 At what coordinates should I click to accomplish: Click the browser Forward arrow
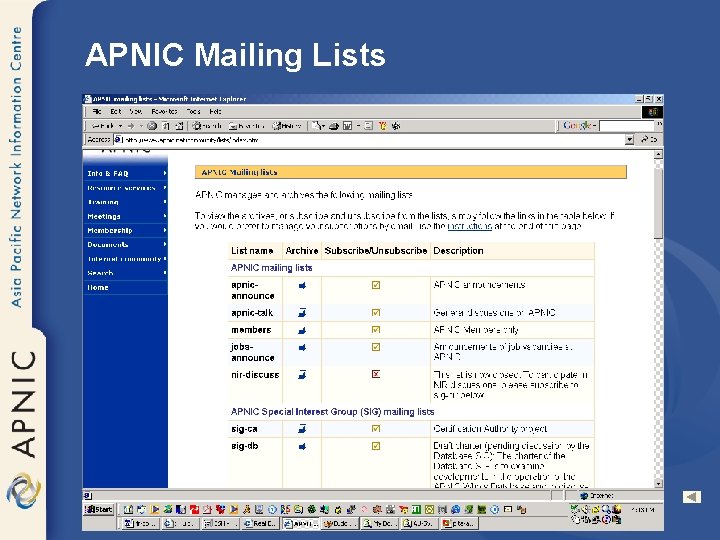131,126
